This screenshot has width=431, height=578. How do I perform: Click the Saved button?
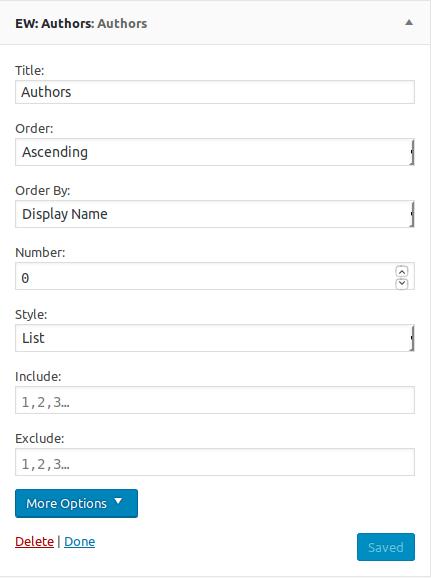pos(386,547)
